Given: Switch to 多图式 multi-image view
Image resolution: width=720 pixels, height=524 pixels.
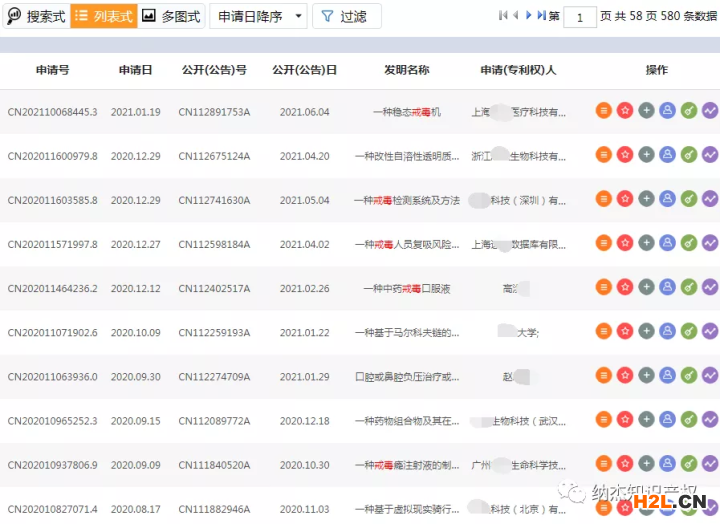Looking at the screenshot, I should tap(171, 16).
